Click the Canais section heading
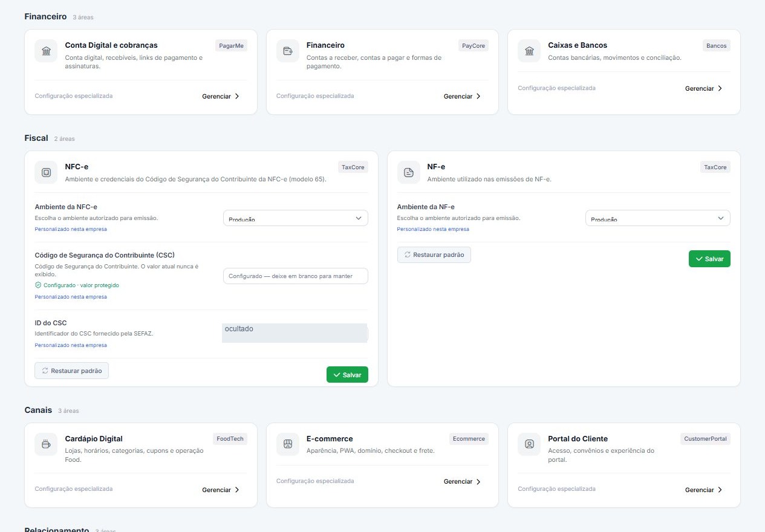 point(38,410)
